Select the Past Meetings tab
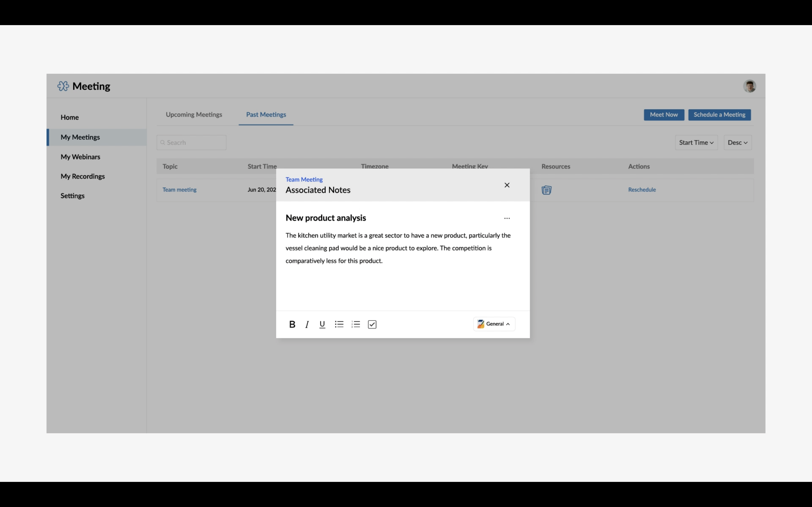Screen dimensions: 812x507 [266, 115]
